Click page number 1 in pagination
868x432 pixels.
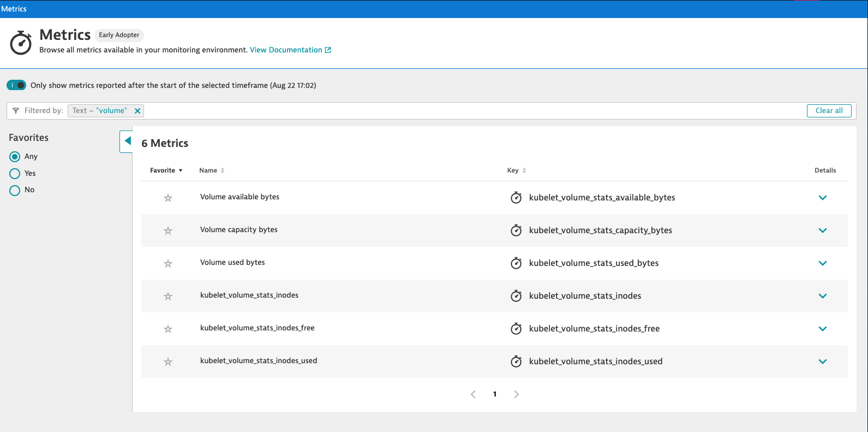[495, 394]
